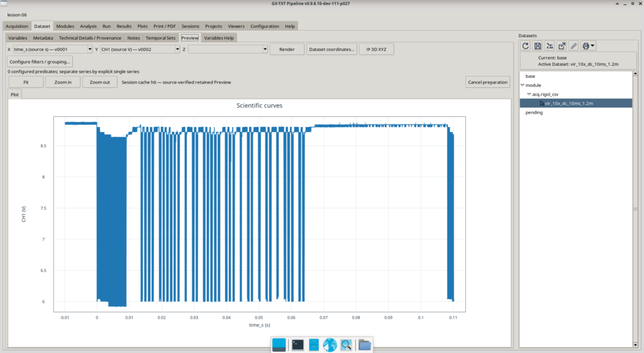Open the application finder magnifier dock icon
The height and width of the screenshot is (353, 644).
tap(347, 345)
